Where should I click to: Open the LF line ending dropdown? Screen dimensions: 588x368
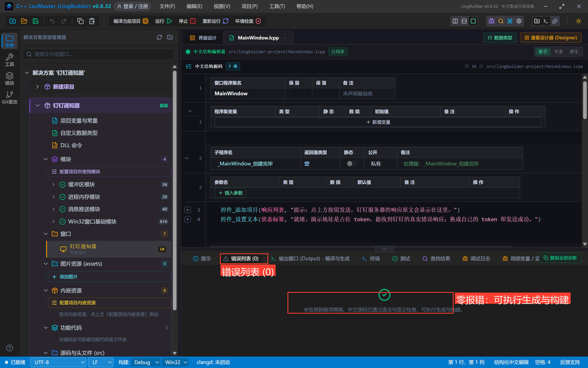pyautogui.click(x=101, y=362)
